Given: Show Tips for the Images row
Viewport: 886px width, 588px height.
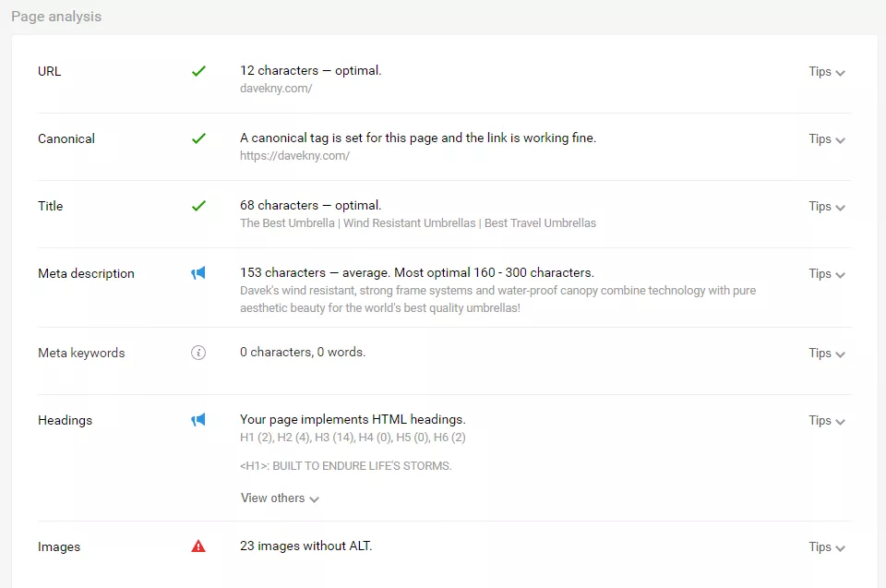Looking at the screenshot, I should (x=826, y=547).
